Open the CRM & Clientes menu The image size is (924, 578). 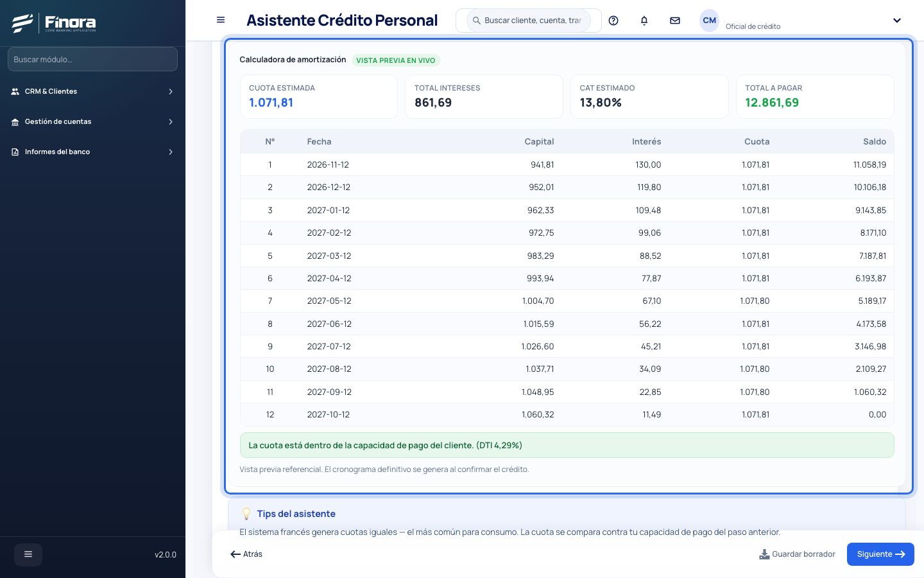point(92,92)
